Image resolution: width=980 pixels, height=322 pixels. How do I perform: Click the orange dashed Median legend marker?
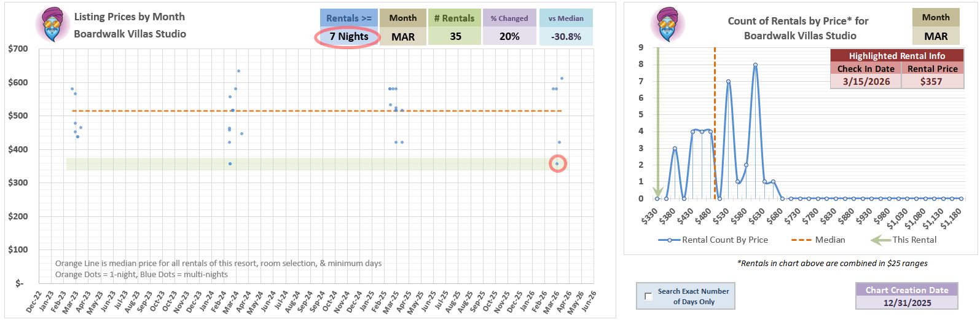pos(801,240)
